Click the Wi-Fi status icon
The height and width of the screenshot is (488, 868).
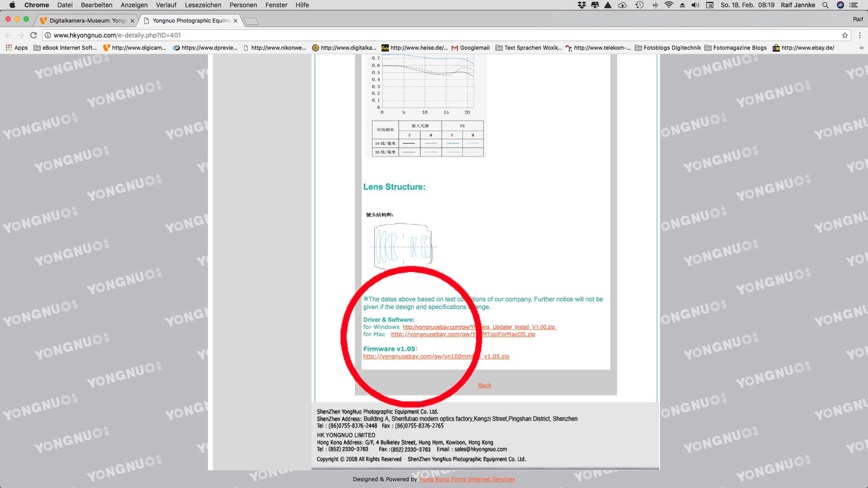(x=668, y=5)
